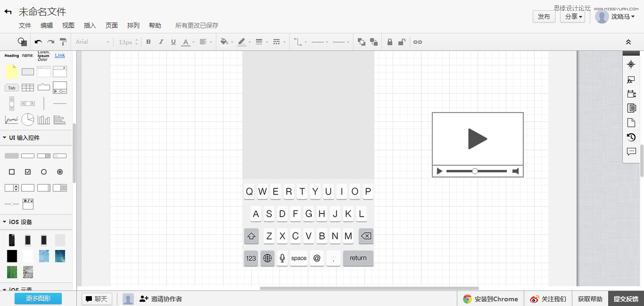Viewport: 644px width, 306px height.
Task: Click the insert link chain icon
Action: click(418, 42)
